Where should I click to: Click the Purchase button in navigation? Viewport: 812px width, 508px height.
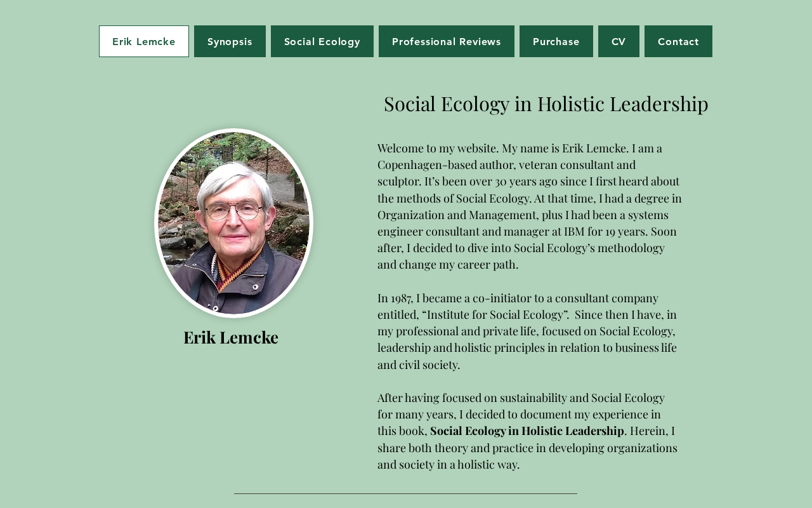tap(556, 41)
